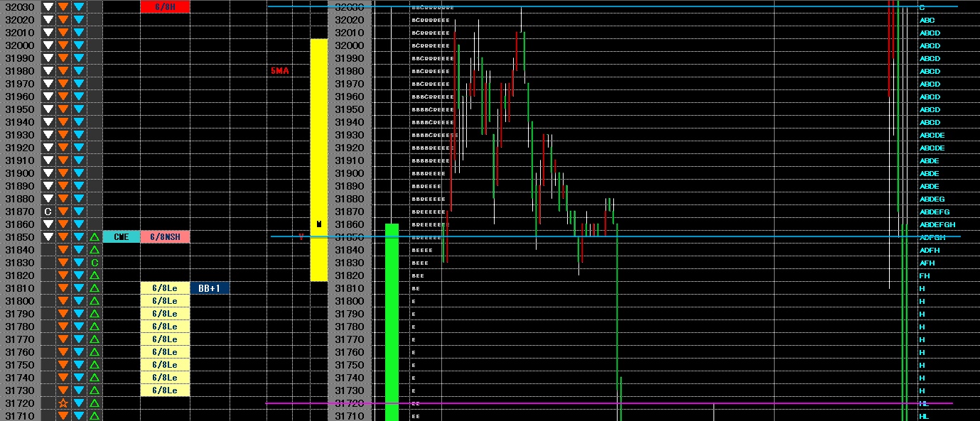Click the orange star icon at 31720
The height and width of the screenshot is (421, 980).
(63, 403)
